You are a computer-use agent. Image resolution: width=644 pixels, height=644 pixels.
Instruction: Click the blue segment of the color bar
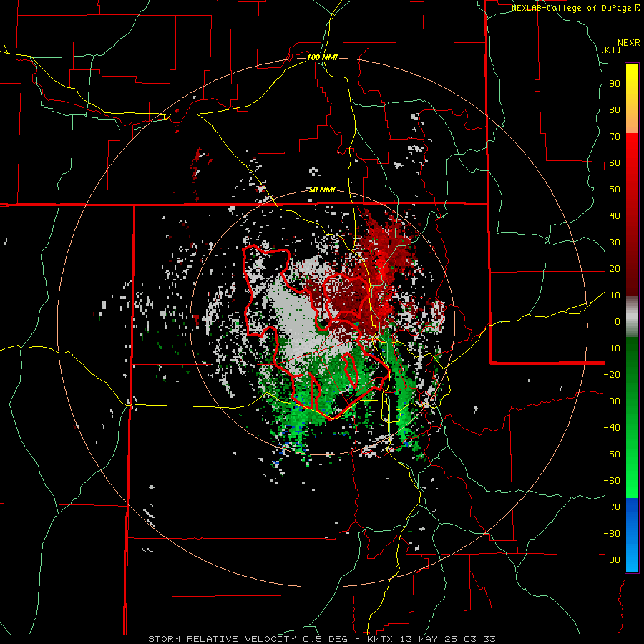click(x=632, y=535)
